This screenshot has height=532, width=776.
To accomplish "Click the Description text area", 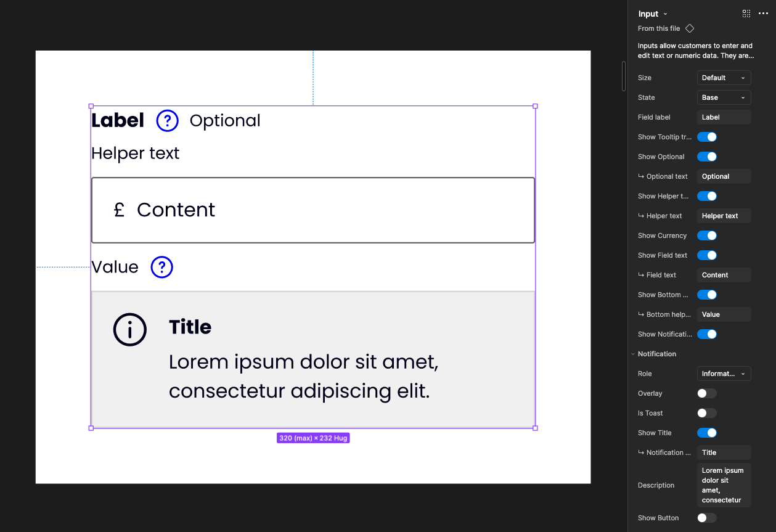I will click(x=724, y=485).
